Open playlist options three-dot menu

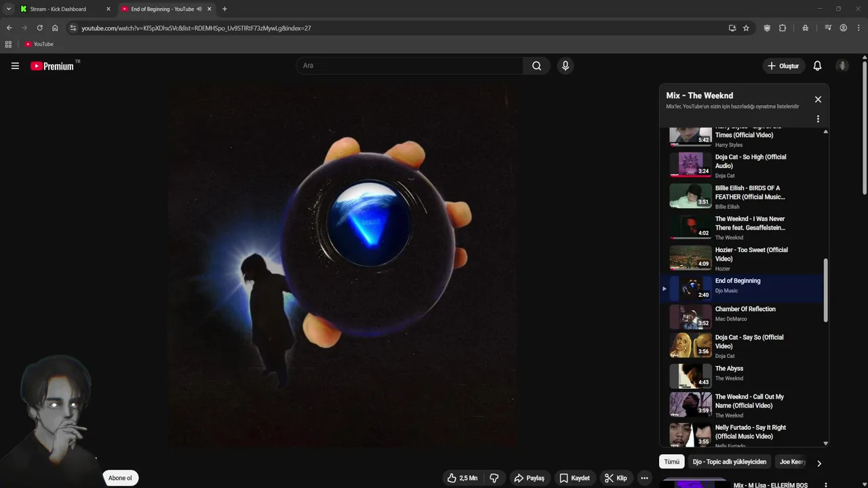pos(818,119)
